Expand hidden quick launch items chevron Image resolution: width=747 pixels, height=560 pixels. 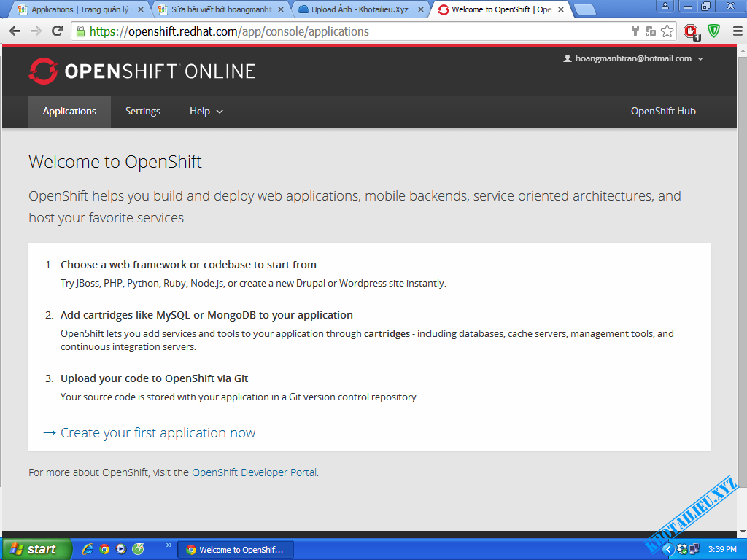(169, 545)
